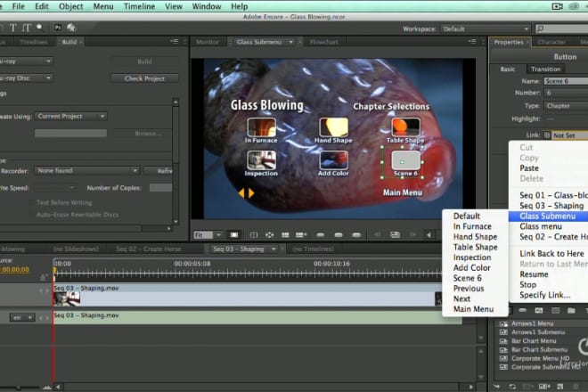Viewport: 588px width, 392px height.
Task: Enable Auto-Erase Rewritable Discs checkbox
Action: (32, 215)
